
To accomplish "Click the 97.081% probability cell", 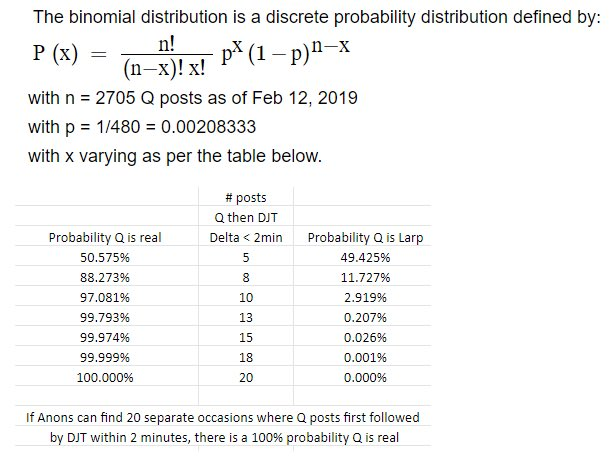I will pos(105,298).
